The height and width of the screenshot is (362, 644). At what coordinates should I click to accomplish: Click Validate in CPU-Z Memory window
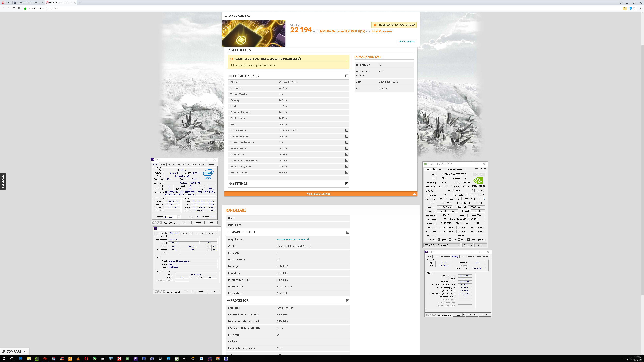472,315
